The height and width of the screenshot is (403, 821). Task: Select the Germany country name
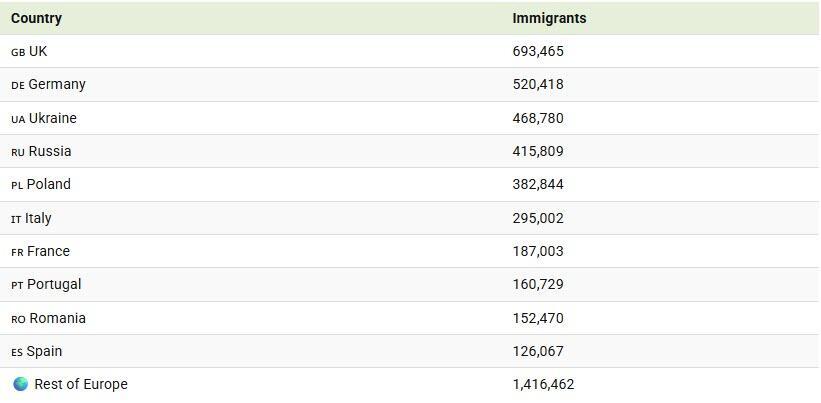pos(57,85)
